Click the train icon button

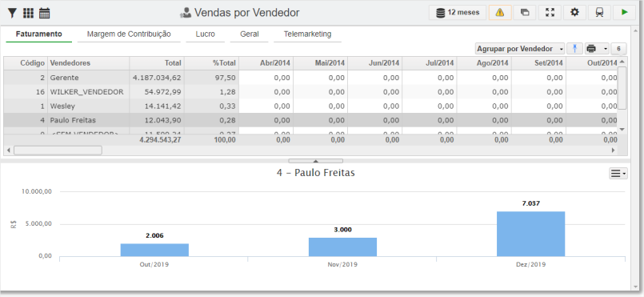coord(599,12)
